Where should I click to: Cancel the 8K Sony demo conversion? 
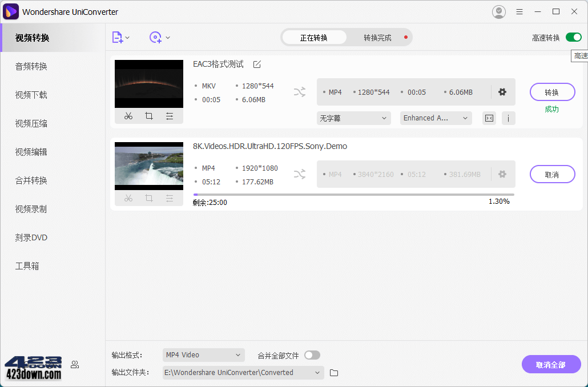coord(552,174)
